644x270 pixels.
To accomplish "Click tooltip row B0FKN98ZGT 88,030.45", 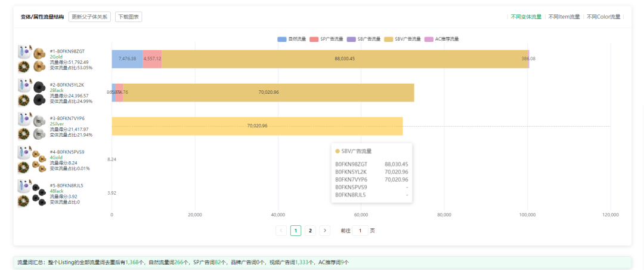I will 371,164.
